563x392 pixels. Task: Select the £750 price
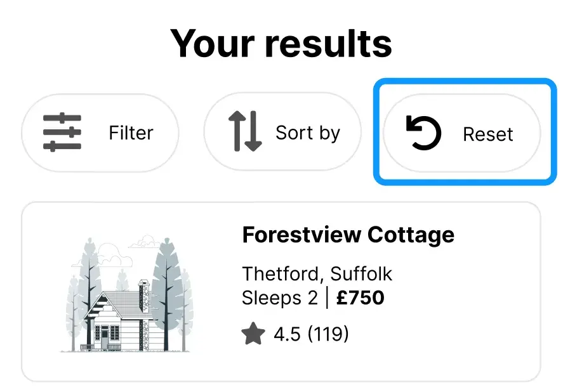coord(360,297)
